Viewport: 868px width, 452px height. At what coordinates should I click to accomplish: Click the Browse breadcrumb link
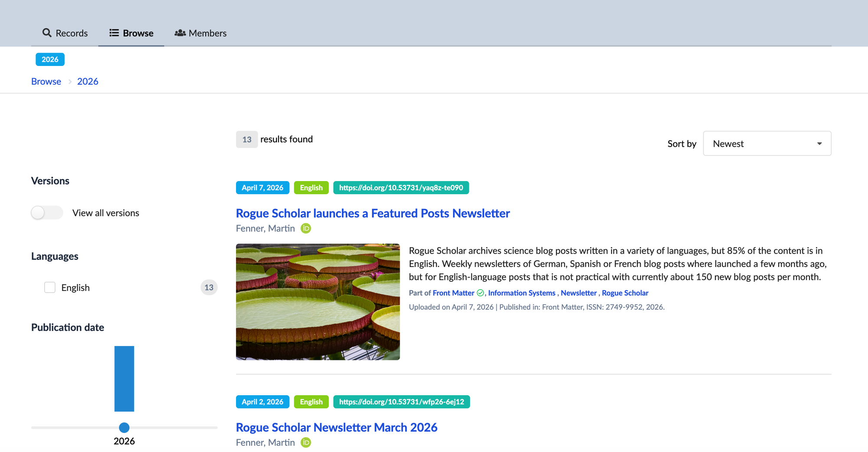(x=46, y=82)
